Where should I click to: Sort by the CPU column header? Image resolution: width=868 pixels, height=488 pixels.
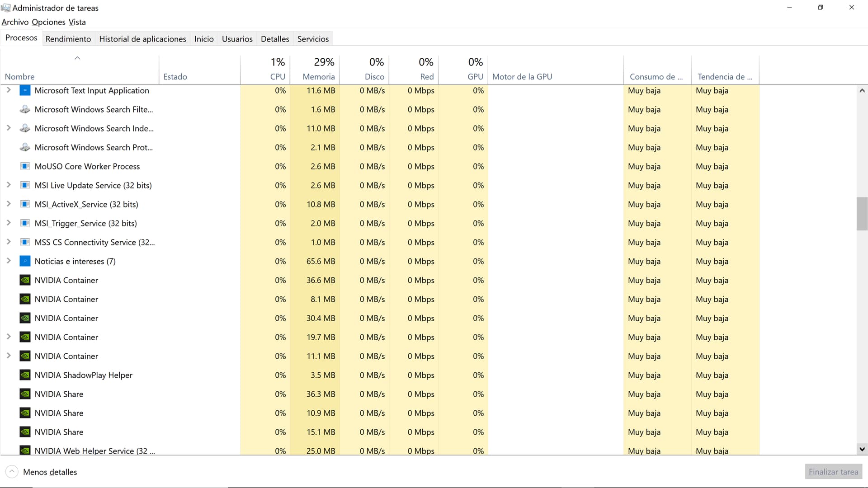point(265,70)
